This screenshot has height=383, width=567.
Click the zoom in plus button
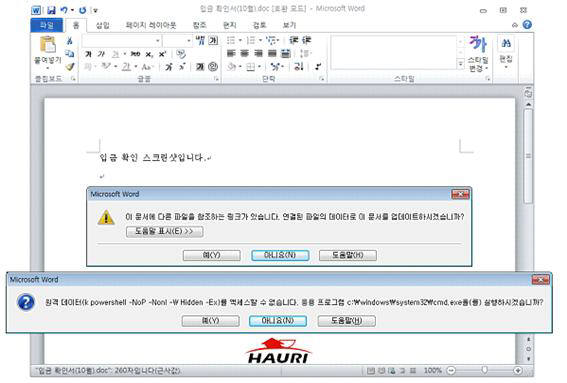pos(518,370)
